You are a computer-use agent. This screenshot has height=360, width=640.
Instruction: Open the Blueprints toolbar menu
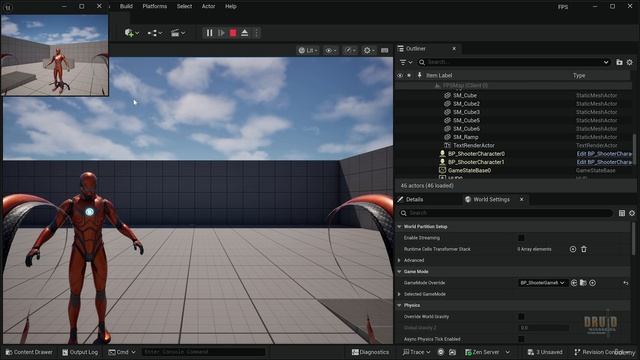pos(155,33)
